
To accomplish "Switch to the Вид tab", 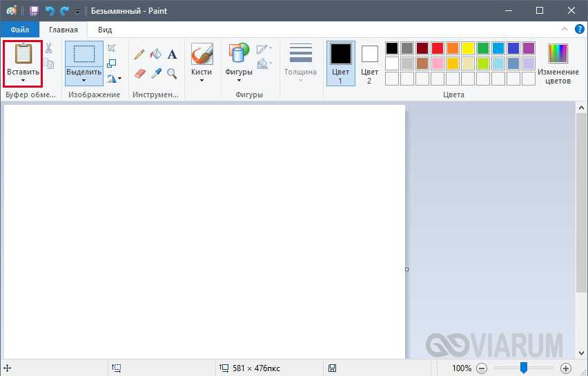I will coord(105,30).
